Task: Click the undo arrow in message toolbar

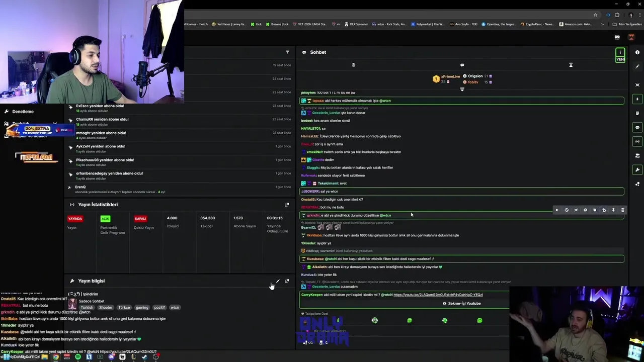Action: click(604, 210)
